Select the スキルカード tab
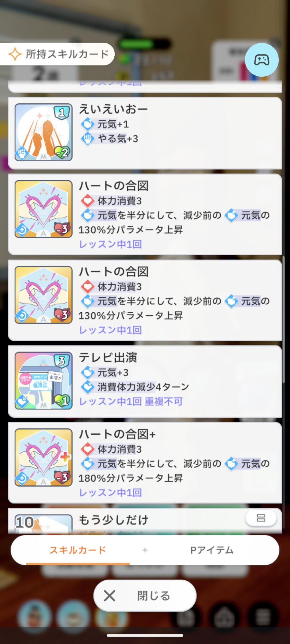 [x=78, y=550]
